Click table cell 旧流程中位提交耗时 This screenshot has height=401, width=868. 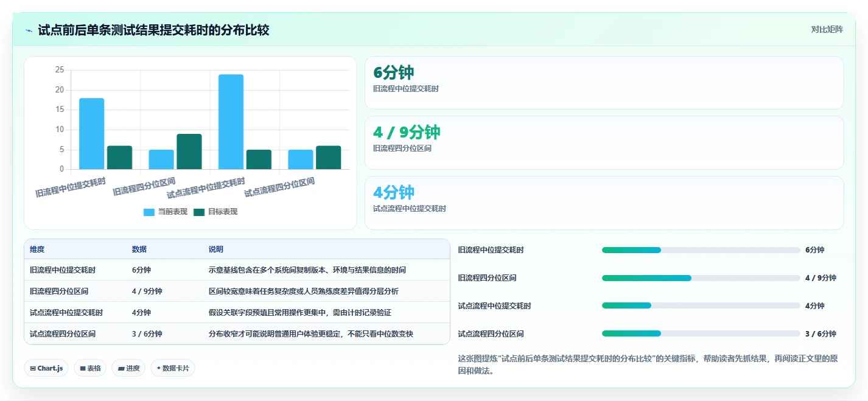point(63,270)
